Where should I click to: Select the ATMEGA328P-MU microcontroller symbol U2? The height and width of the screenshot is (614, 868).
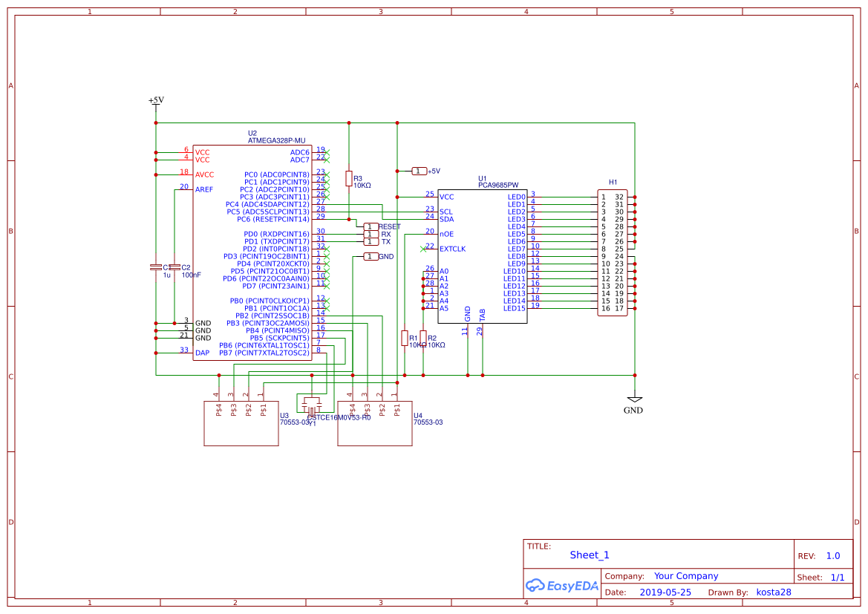pyautogui.click(x=252, y=252)
